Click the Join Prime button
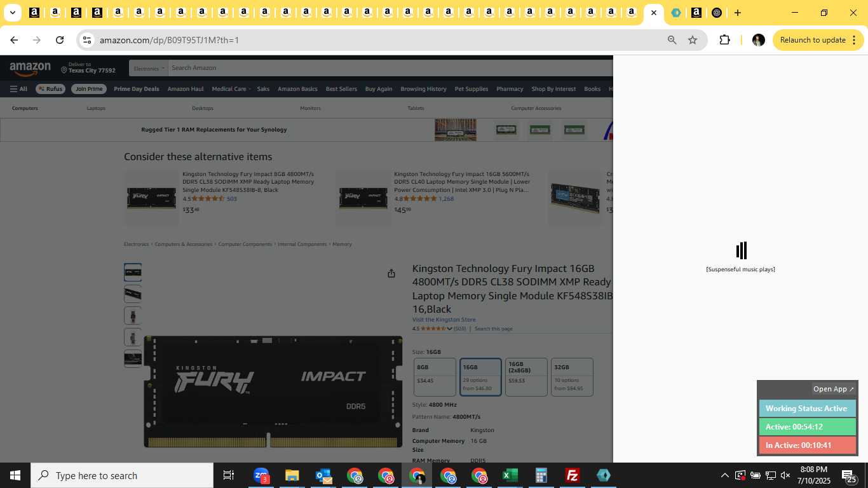Viewport: 868px width, 488px height. coord(88,89)
